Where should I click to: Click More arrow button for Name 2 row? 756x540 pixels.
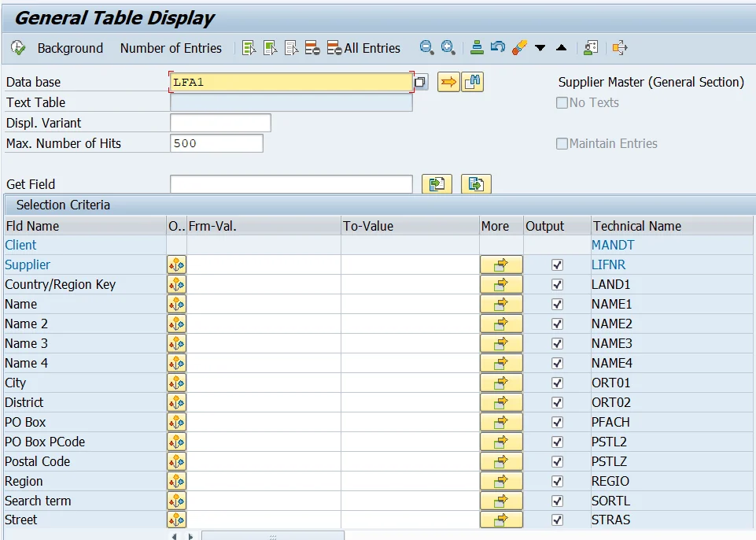tap(501, 324)
